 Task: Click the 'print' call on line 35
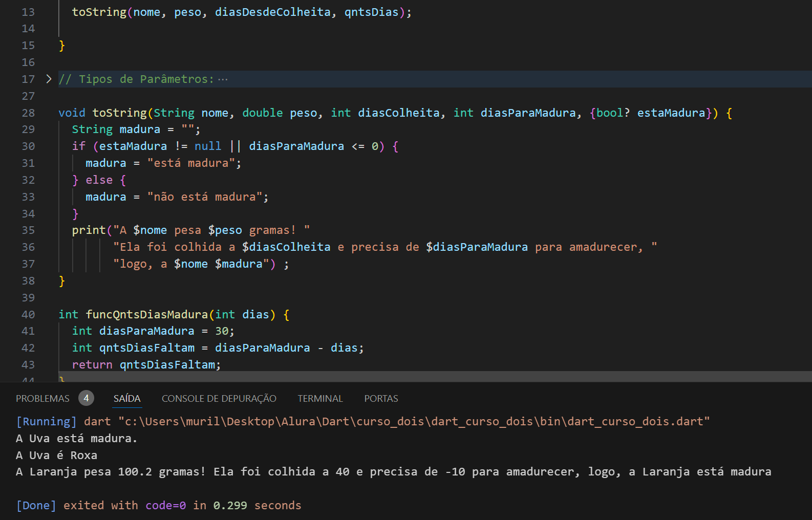point(89,230)
